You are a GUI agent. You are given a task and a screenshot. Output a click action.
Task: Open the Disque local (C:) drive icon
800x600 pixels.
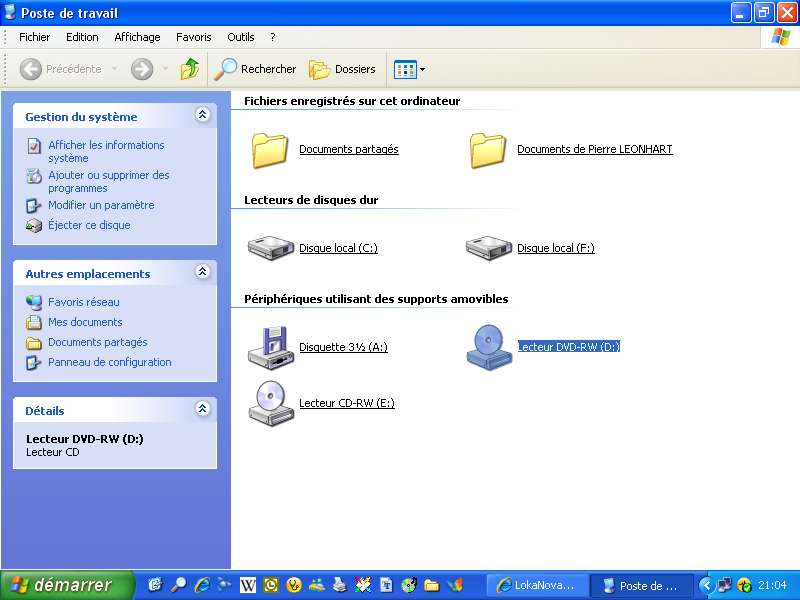(269, 248)
